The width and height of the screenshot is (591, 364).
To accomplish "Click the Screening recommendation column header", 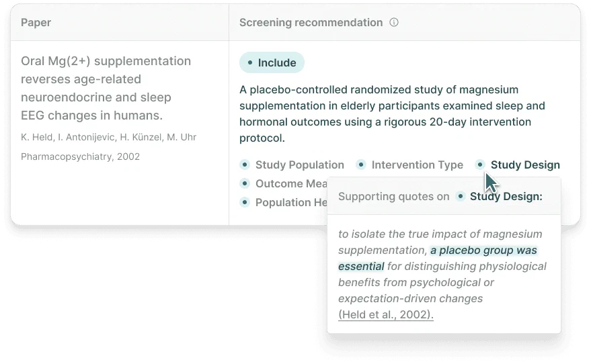I will tap(311, 23).
